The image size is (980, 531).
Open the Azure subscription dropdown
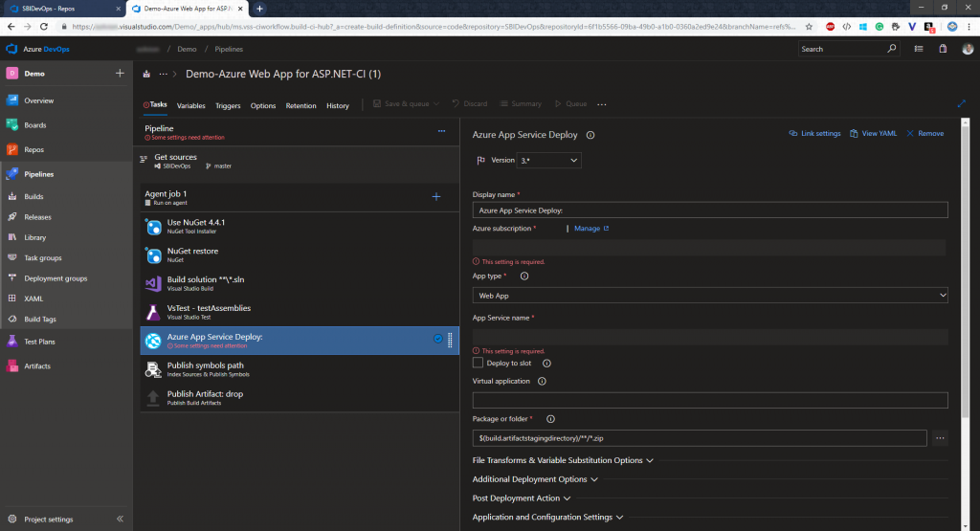click(x=710, y=248)
